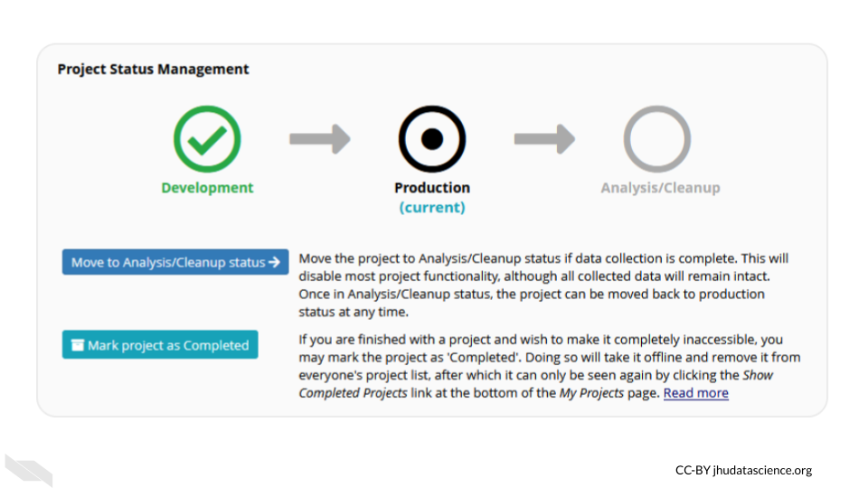This screenshot has height=488, width=868.
Task: Click the green Development label
Action: tap(207, 188)
